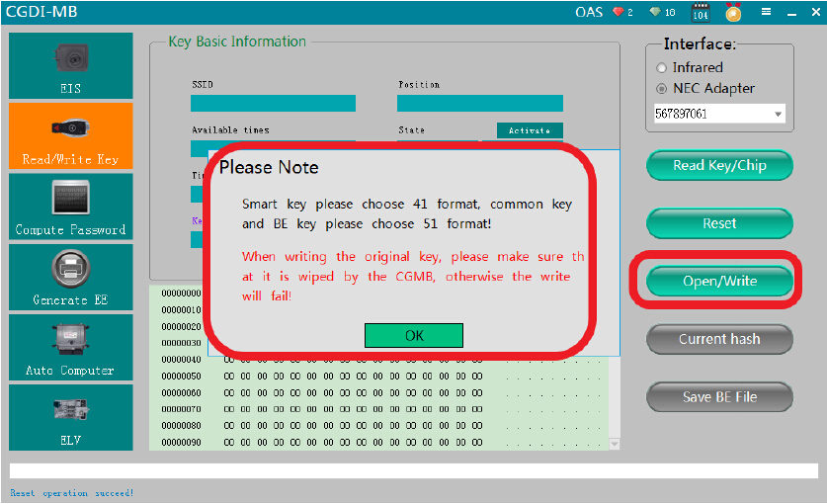Click the gold medal icon
This screenshot has height=504, width=827.
(x=733, y=12)
